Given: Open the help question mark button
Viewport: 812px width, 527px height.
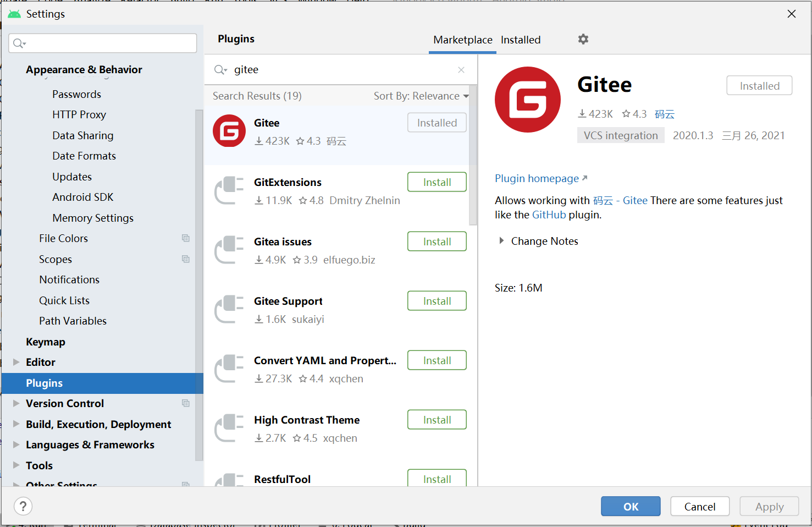Looking at the screenshot, I should [23, 507].
